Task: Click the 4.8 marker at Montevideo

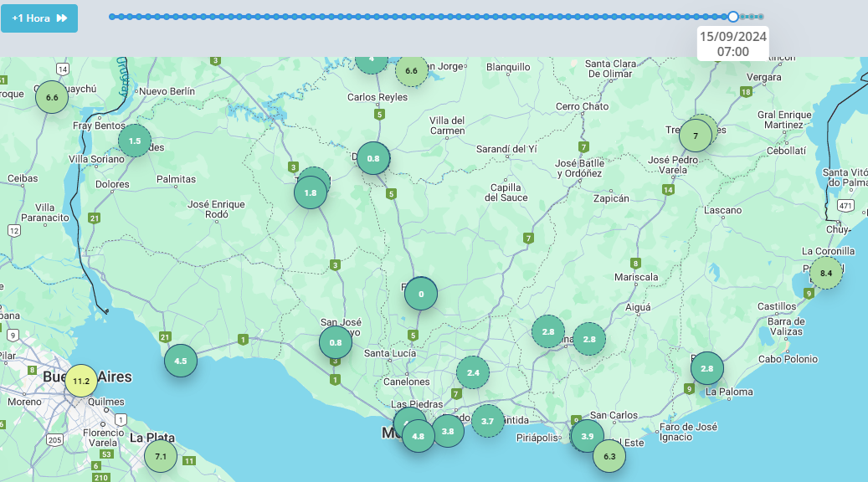Action: tap(418, 436)
